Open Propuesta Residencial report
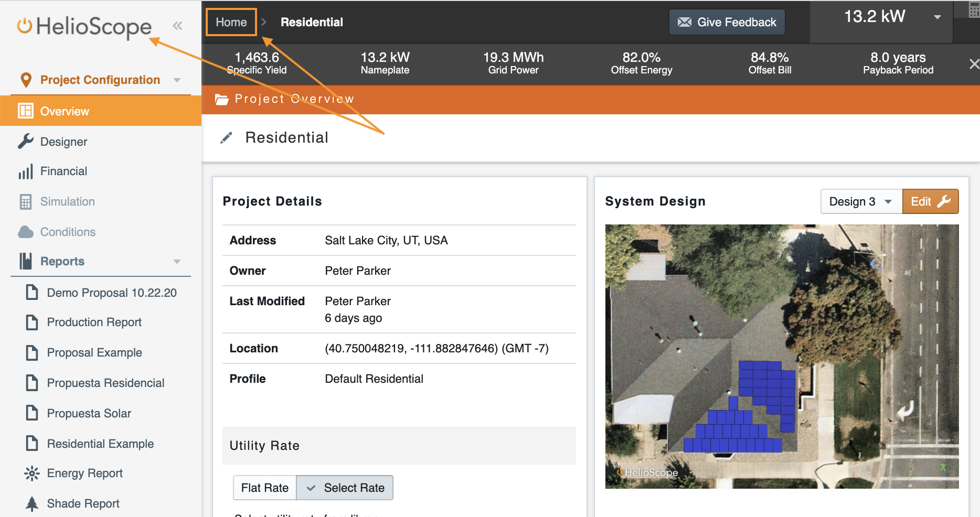Screen dimensions: 980x517 click(106, 383)
